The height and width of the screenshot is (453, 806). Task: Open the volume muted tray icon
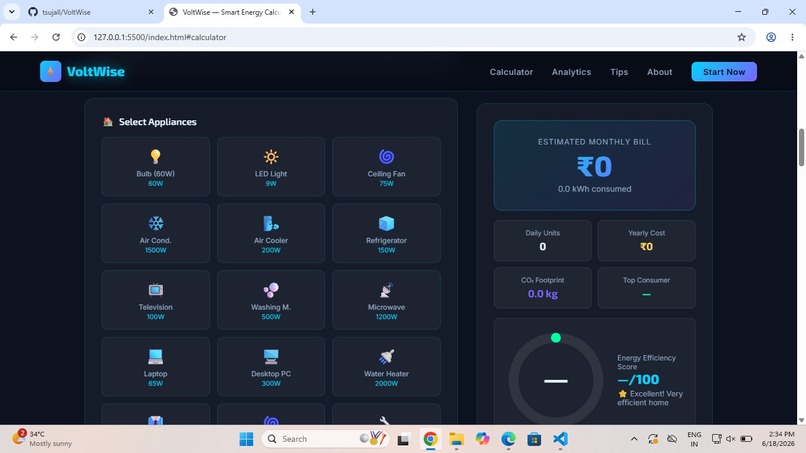click(730, 439)
